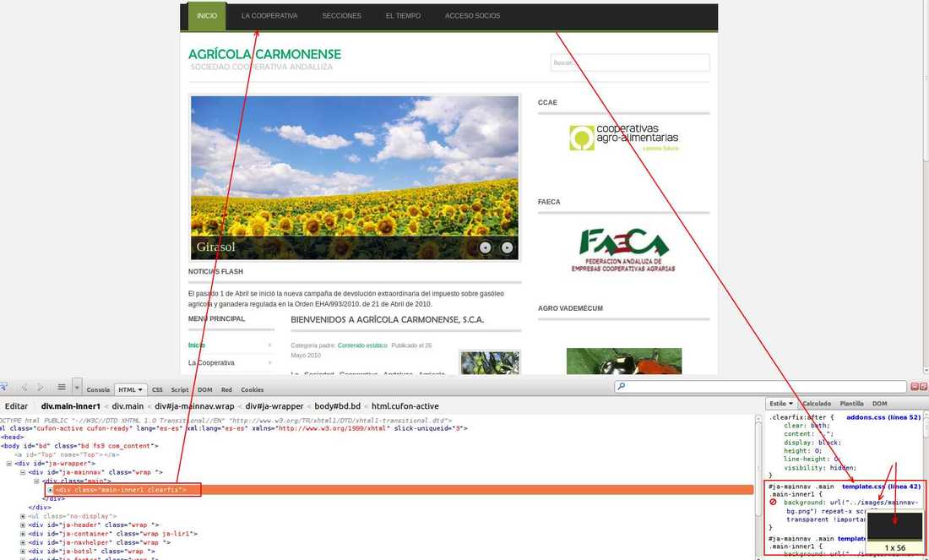Open the Console tab in Firebug

coord(98,390)
